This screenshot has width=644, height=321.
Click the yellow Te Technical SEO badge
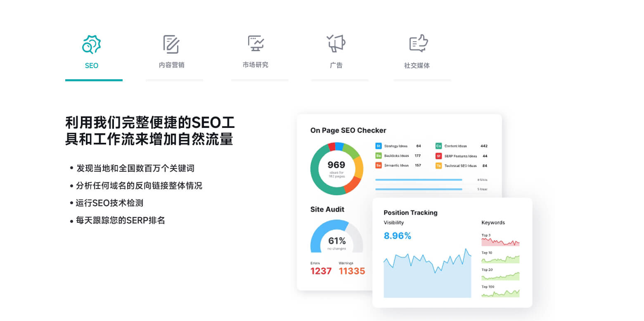pyautogui.click(x=438, y=166)
